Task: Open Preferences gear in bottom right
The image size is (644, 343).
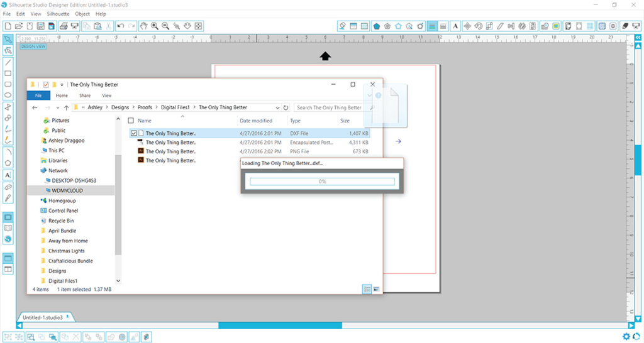Action: coord(626,337)
